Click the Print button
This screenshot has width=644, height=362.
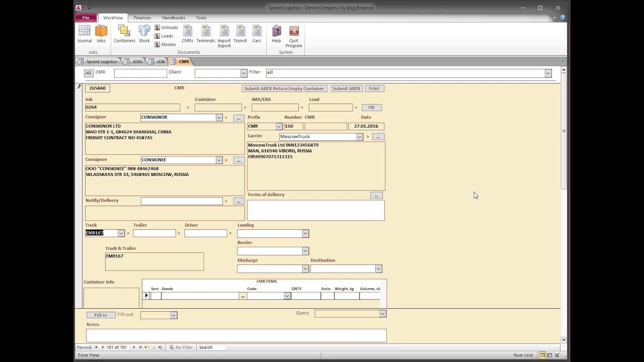pyautogui.click(x=374, y=88)
